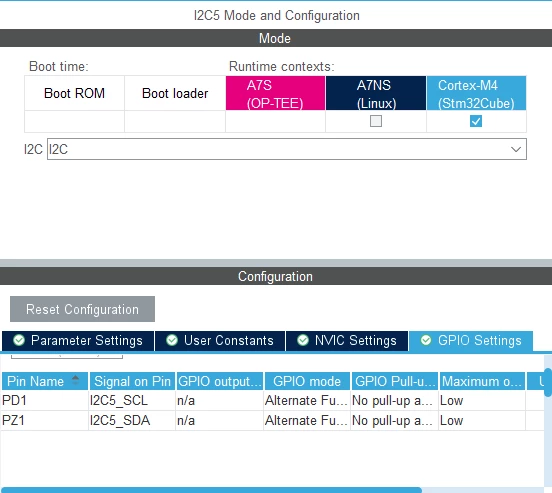Click the I2C5_SDA signal cell

pos(132,420)
